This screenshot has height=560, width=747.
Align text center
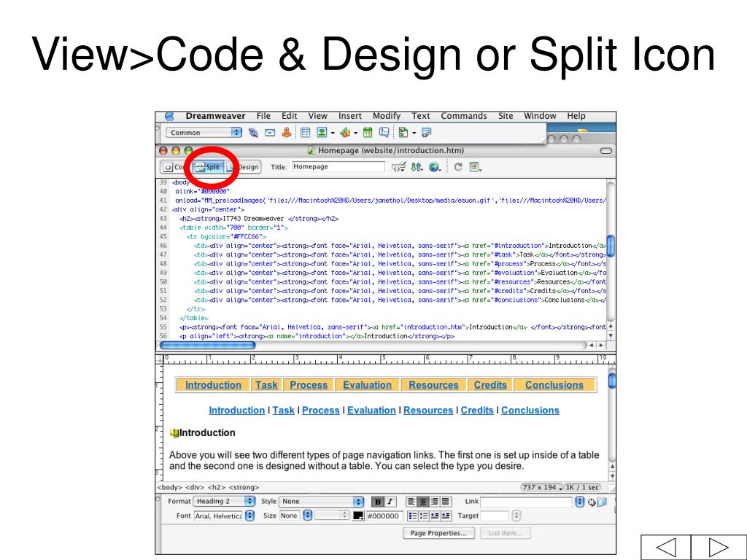point(422,502)
